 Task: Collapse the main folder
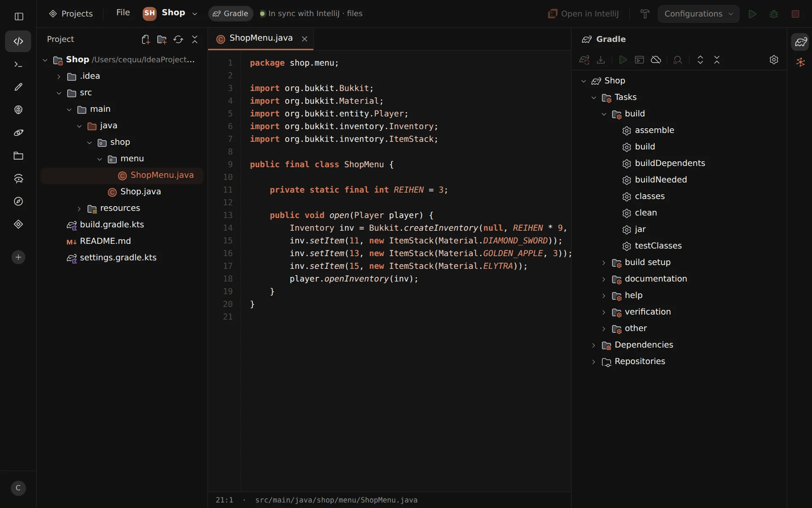69,110
